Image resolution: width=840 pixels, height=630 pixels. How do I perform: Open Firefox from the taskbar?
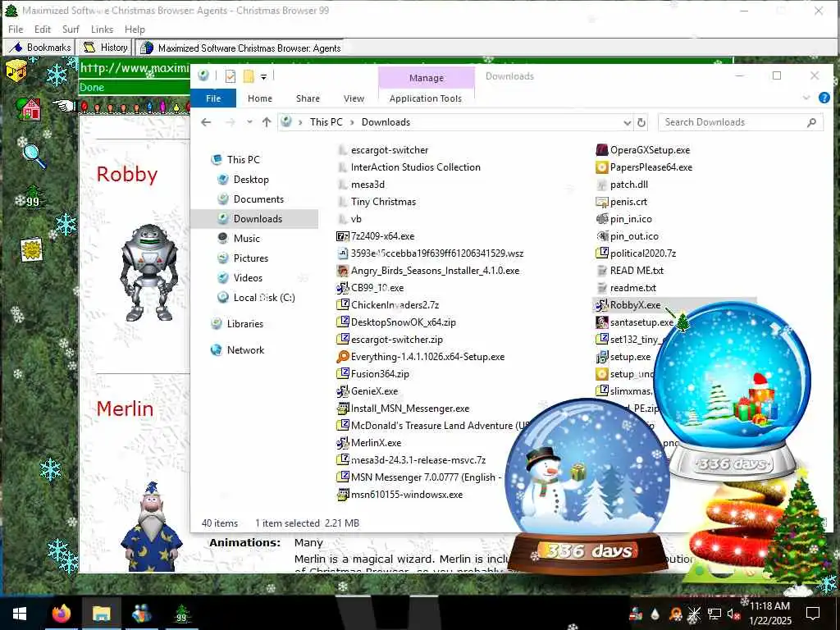[x=62, y=614]
